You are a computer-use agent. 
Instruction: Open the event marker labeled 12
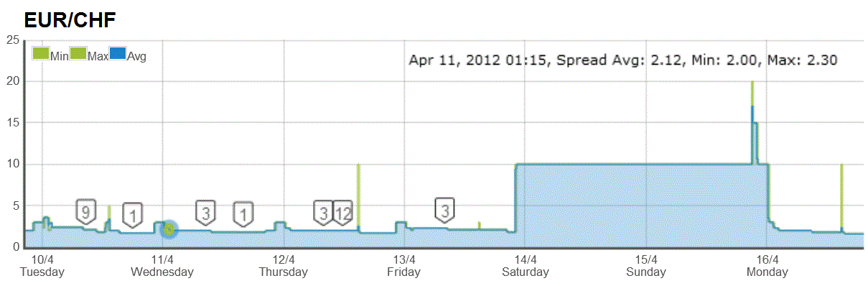[343, 213]
